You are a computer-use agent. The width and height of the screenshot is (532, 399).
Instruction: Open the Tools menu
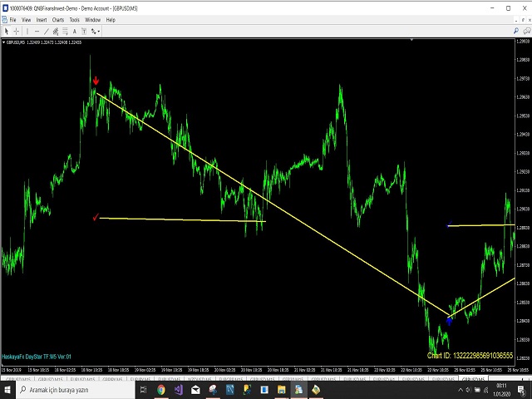pyautogui.click(x=74, y=20)
